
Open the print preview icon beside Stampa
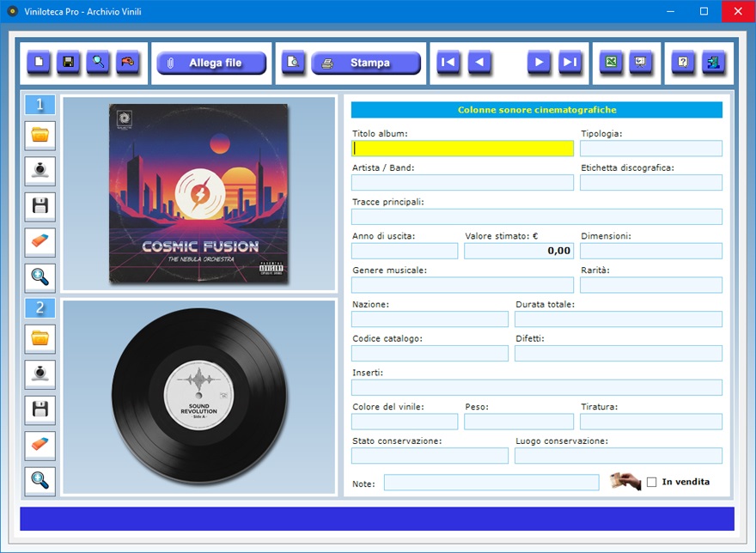[x=293, y=63]
